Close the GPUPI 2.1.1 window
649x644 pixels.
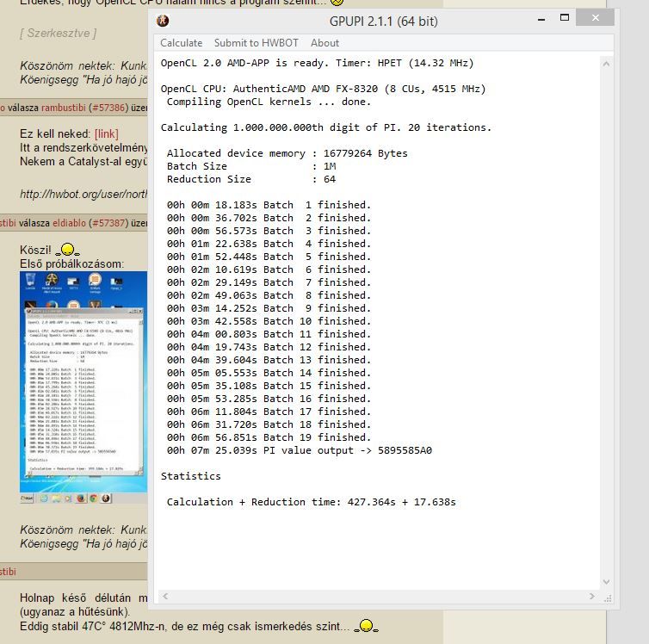point(595,18)
